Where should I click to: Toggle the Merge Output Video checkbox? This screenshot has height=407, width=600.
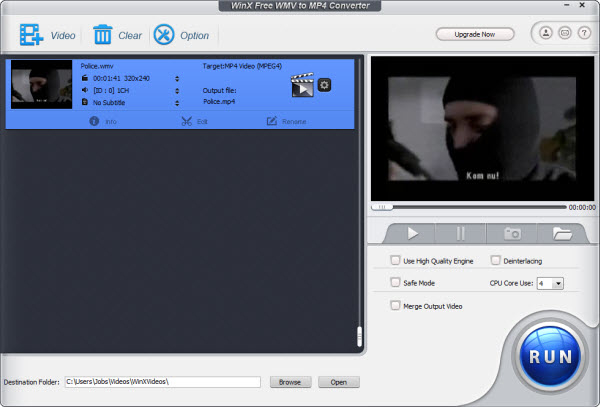(395, 305)
